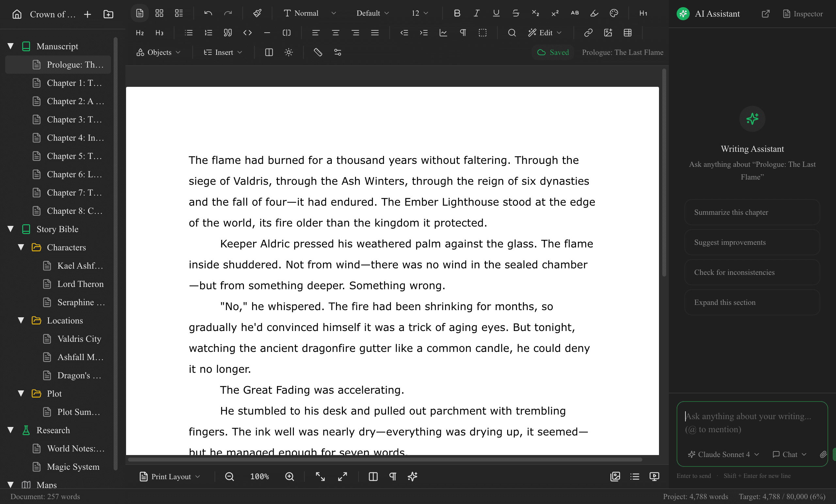Open the font size 12 dropdown
This screenshot has height=504, width=836.
(x=419, y=13)
